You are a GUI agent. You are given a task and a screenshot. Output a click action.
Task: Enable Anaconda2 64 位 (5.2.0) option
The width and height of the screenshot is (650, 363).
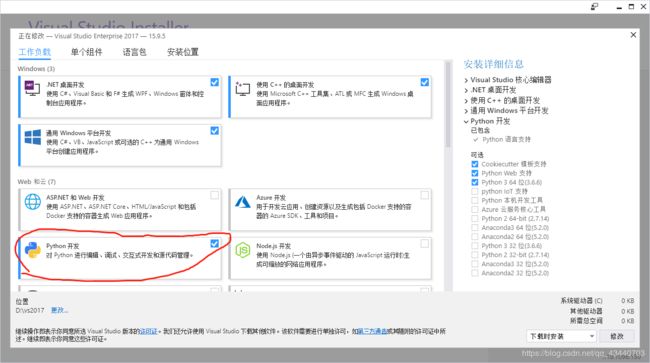pos(475,237)
